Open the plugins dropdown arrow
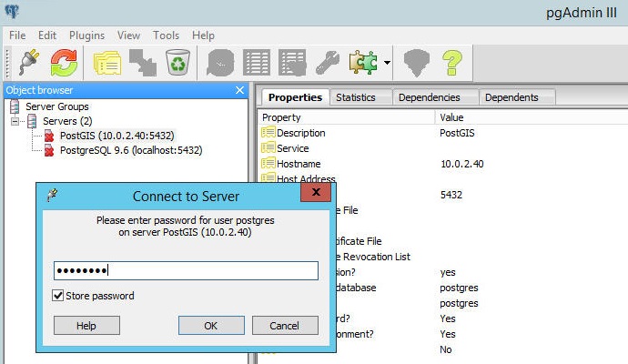Image resolution: width=628 pixels, height=364 pixels. [387, 63]
